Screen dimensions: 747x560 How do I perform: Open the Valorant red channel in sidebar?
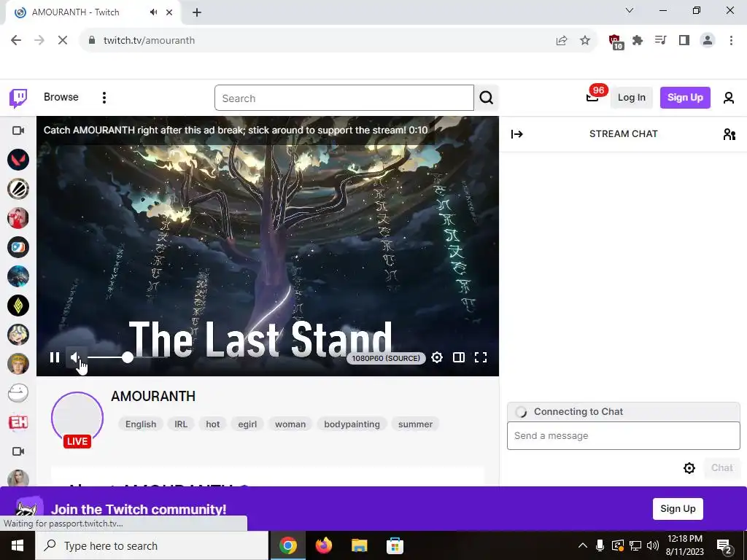pos(18,160)
